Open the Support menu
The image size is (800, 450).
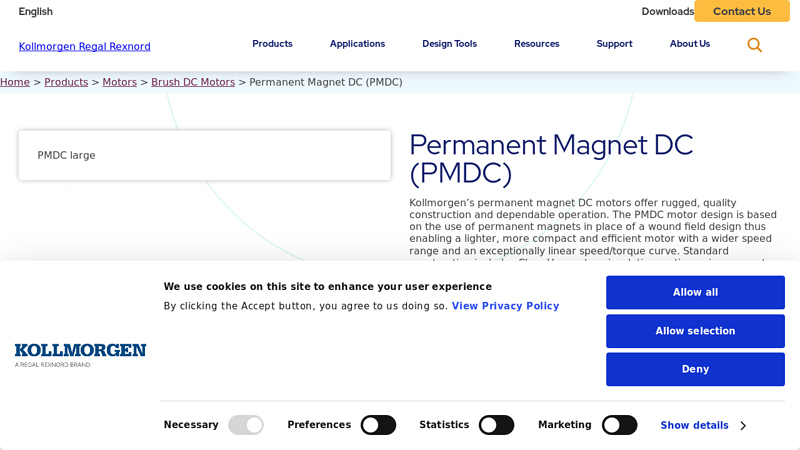(x=614, y=44)
